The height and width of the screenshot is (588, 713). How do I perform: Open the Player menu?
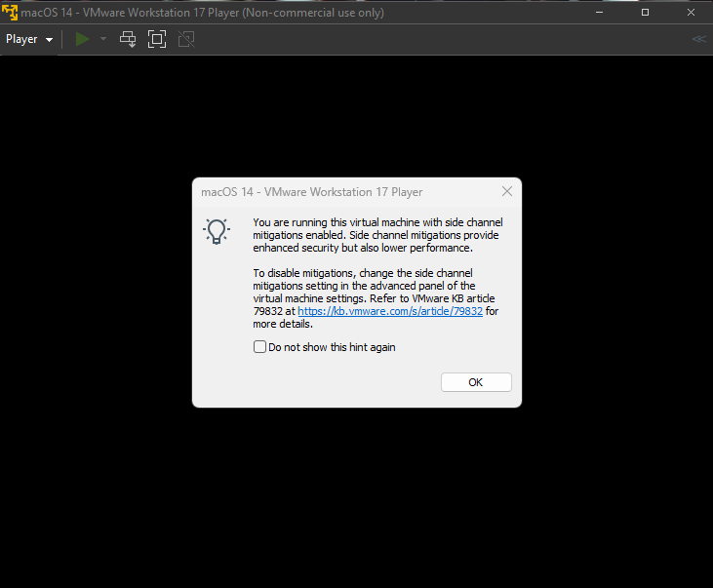(x=29, y=39)
